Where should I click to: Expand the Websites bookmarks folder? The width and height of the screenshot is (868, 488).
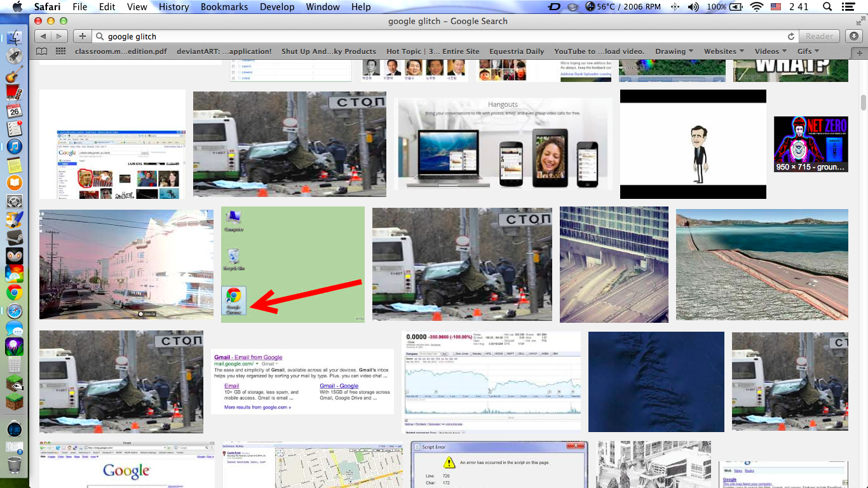pos(724,51)
